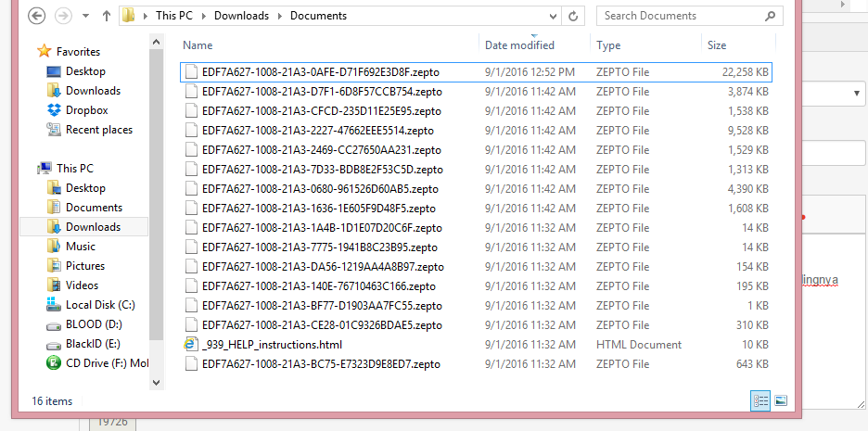The image size is (868, 431).
Task: Open the recent locations dropdown arrow
Action: pos(85,16)
